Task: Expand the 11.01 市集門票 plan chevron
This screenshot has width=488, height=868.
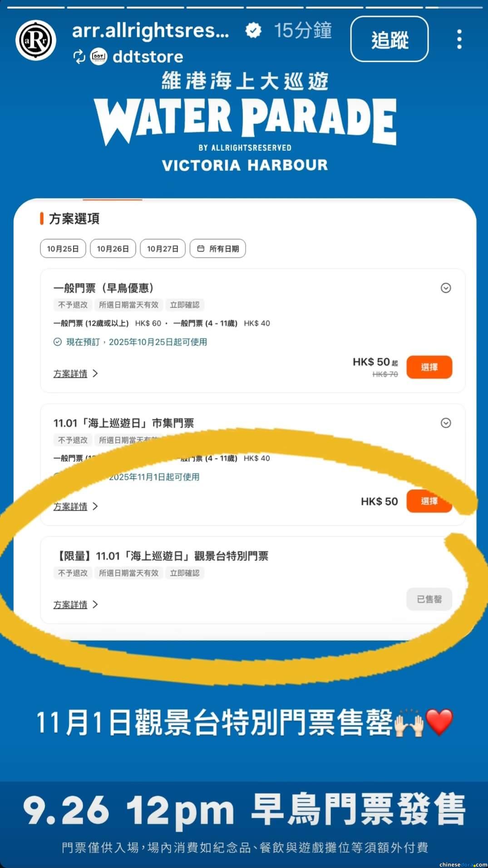Action: [x=446, y=423]
